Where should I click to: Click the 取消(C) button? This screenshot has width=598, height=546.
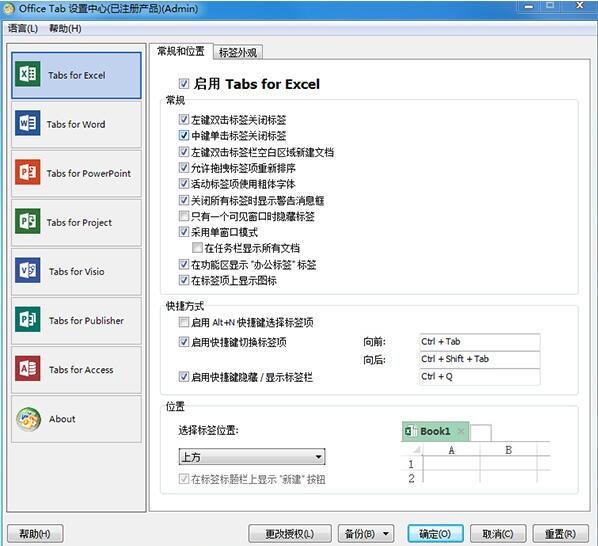pyautogui.click(x=498, y=534)
